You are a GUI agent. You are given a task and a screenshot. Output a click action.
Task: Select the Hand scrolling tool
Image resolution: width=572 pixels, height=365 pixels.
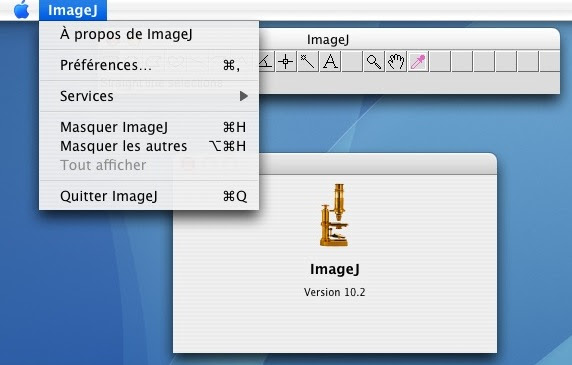396,62
